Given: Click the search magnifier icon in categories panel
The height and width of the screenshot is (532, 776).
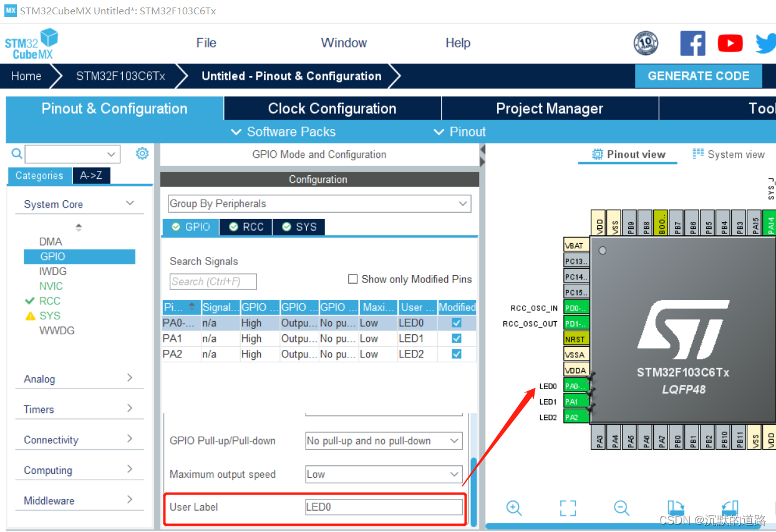Looking at the screenshot, I should [x=17, y=153].
